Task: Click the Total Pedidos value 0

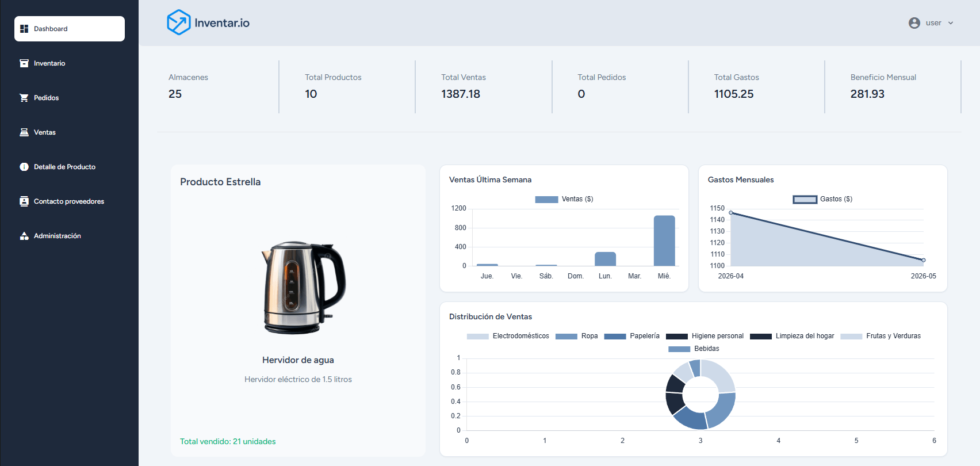Action: pyautogui.click(x=581, y=94)
